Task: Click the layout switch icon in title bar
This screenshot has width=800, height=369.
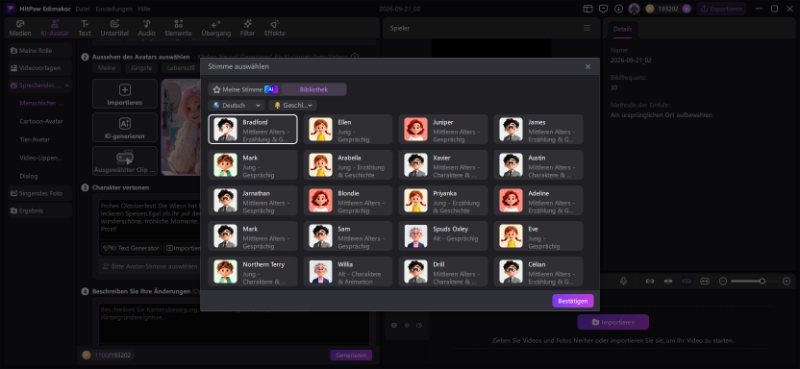Action: pos(588,9)
